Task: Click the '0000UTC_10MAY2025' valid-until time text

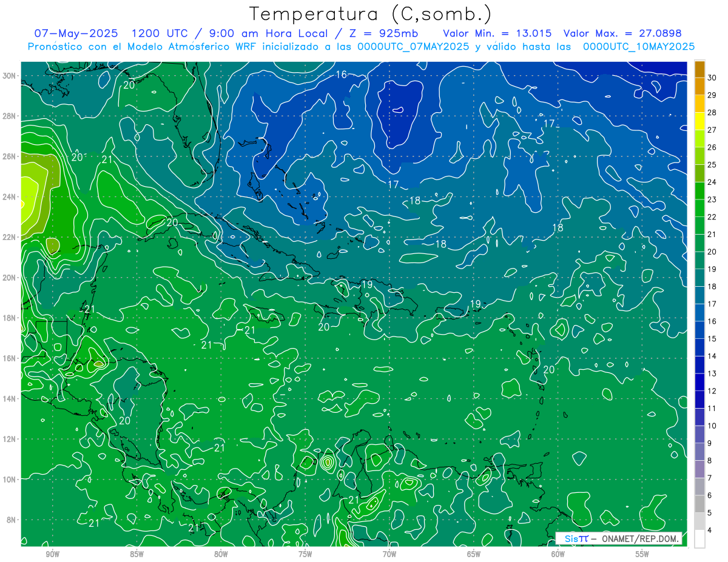Action: pyautogui.click(x=639, y=47)
